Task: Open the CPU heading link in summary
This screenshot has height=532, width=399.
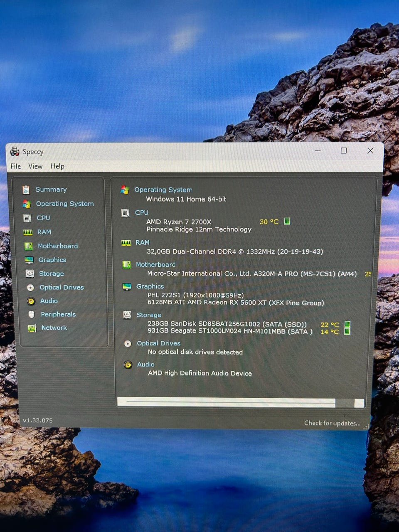Action: click(142, 212)
